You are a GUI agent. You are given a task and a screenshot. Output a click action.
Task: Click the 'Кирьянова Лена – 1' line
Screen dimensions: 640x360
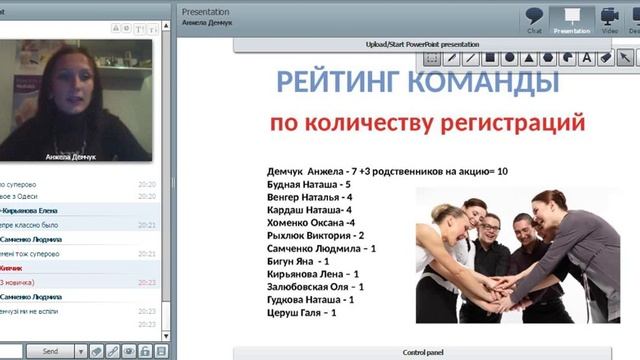[x=313, y=274]
